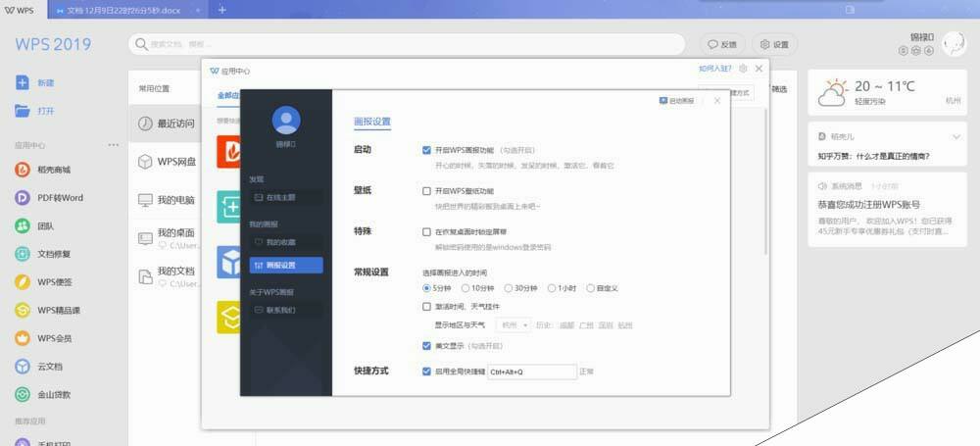Click history city 成都 link
980x446 pixels.
tap(566, 325)
